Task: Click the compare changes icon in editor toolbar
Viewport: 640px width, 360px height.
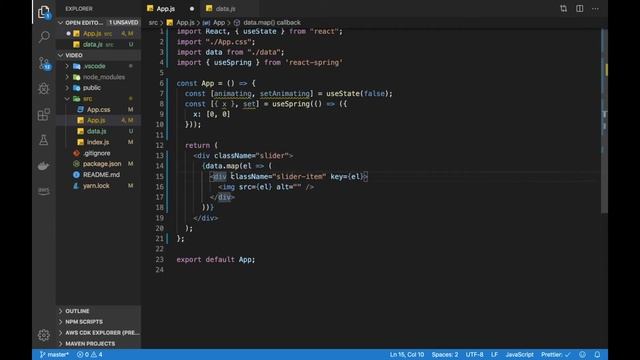Action: [x=563, y=9]
